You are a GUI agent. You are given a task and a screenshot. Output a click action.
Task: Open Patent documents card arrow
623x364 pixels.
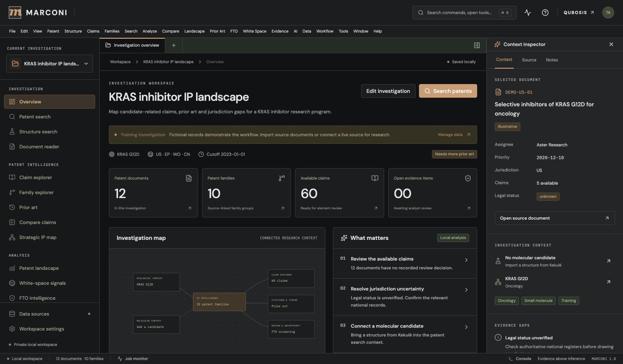(x=189, y=208)
